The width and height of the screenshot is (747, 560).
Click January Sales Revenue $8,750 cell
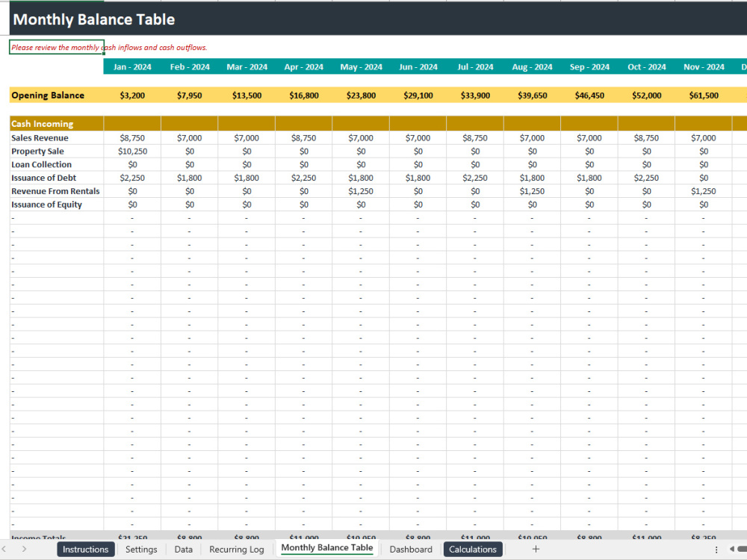pyautogui.click(x=132, y=137)
